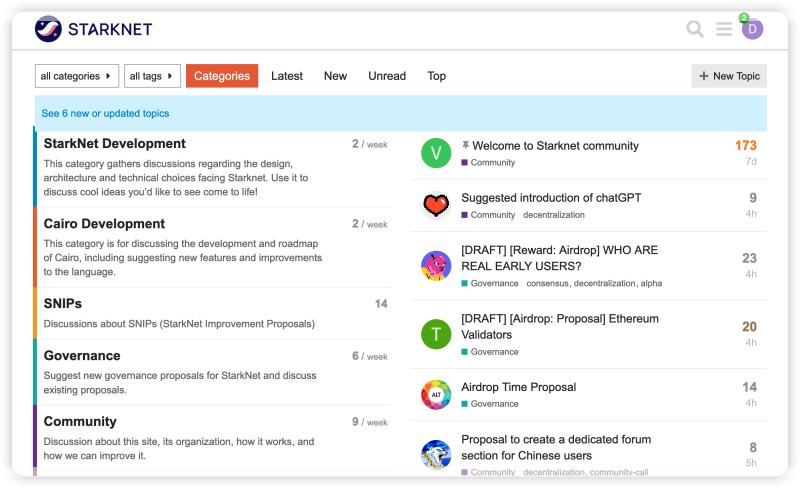This screenshot has height=488, width=800.
Task: Switch to the Latest tab
Action: click(287, 76)
